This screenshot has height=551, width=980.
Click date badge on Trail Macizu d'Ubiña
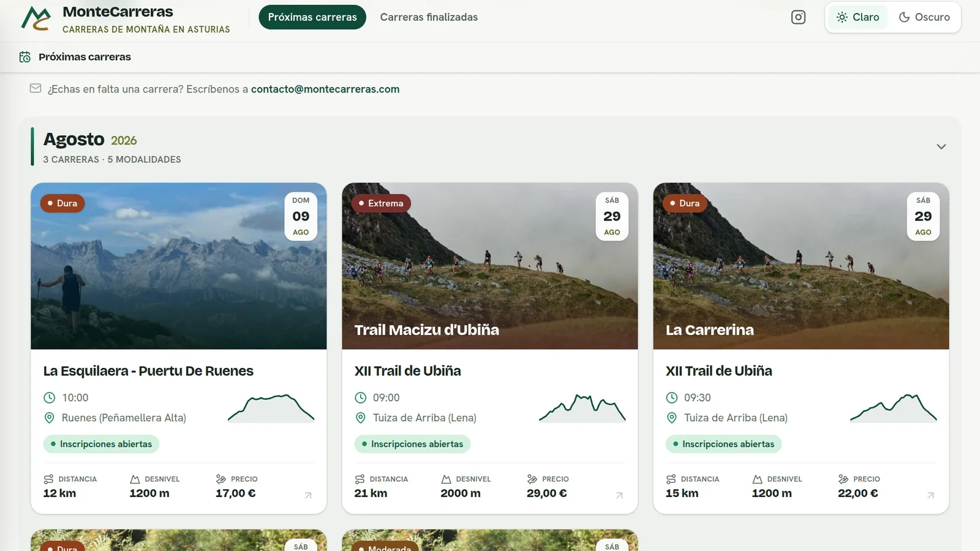click(x=612, y=216)
